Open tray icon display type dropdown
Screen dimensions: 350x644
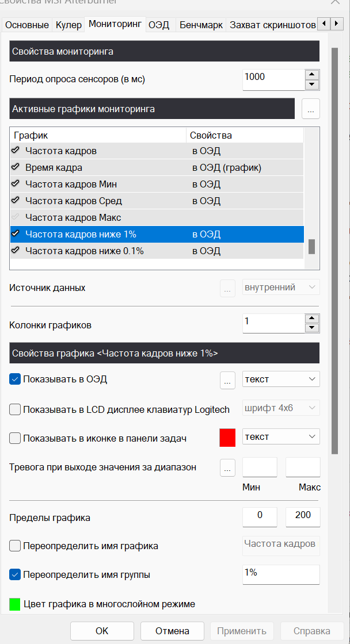point(281,437)
